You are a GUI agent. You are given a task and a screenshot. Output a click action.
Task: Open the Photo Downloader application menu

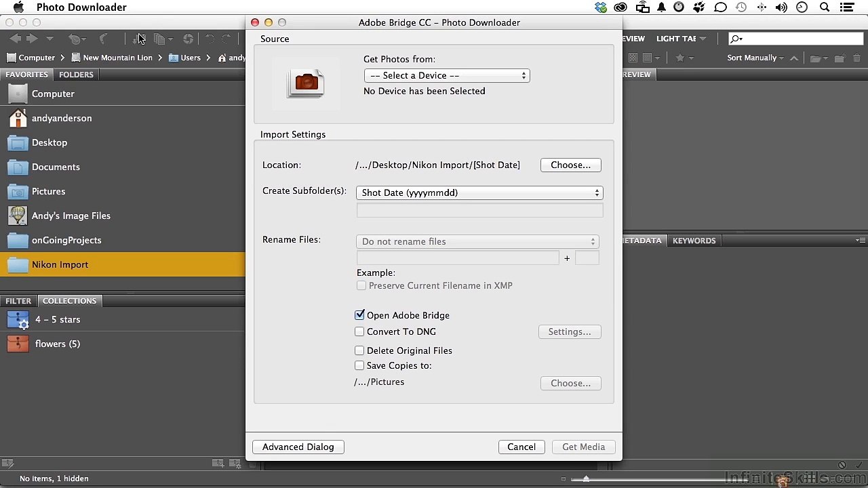pos(81,7)
